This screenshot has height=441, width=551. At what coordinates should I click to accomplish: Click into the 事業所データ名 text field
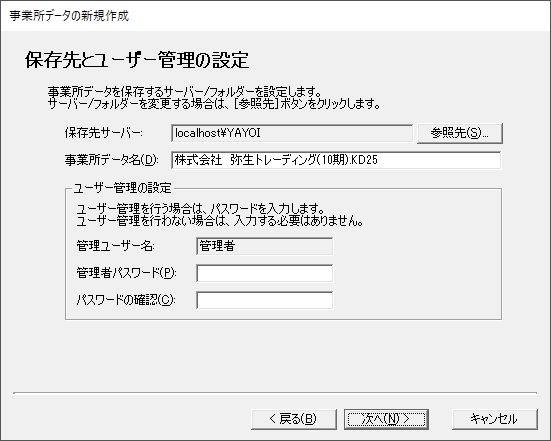[336, 160]
